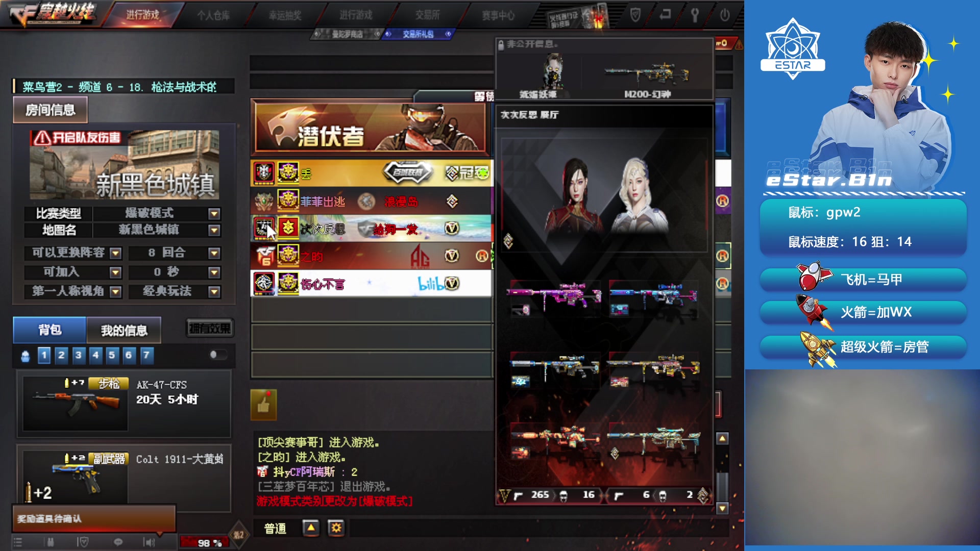Expand the 可加入 dropdown
The height and width of the screenshot is (551, 980).
point(116,272)
